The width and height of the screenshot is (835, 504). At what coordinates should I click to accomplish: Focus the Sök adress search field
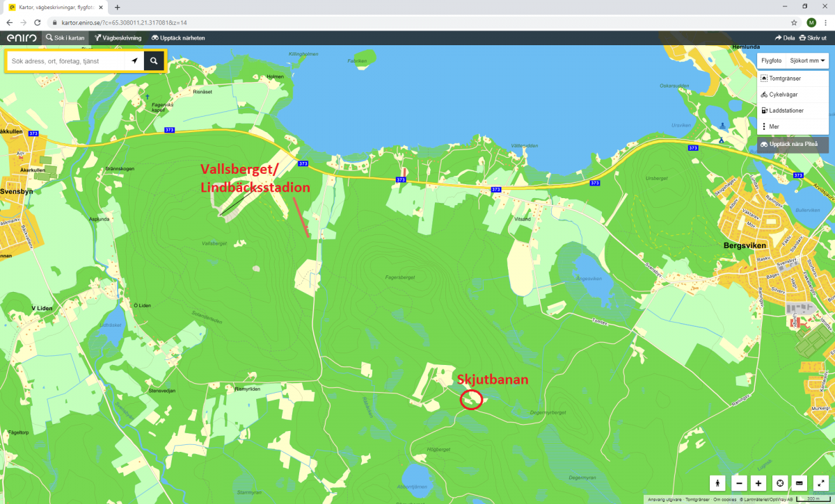click(66, 61)
